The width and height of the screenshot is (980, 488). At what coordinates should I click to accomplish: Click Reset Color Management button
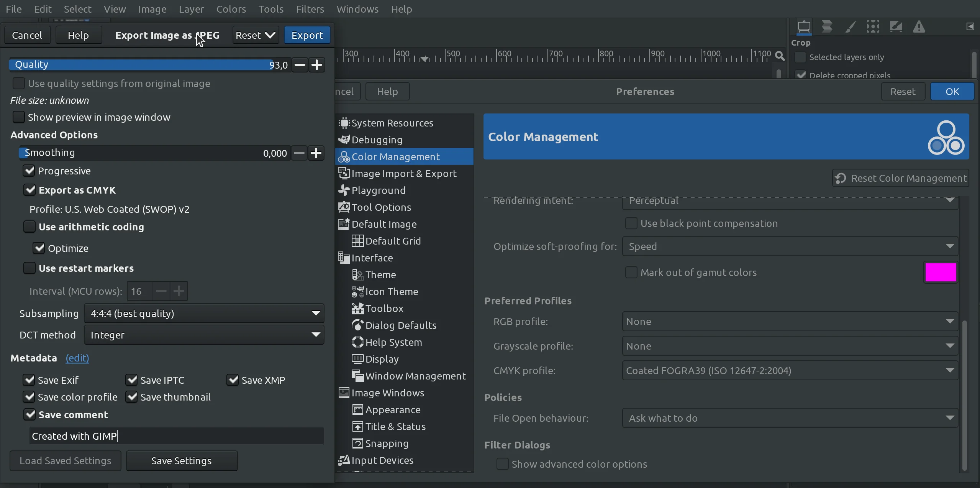[901, 178]
